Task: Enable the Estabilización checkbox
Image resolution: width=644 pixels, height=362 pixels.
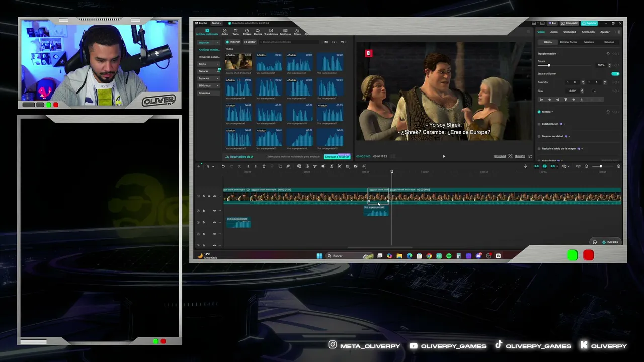Action: [x=539, y=124]
